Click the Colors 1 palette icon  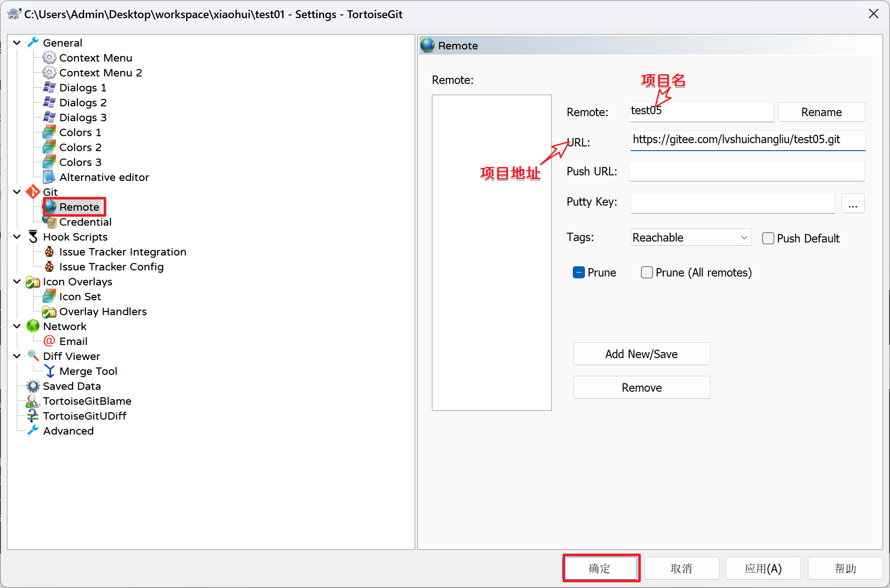pyautogui.click(x=49, y=132)
